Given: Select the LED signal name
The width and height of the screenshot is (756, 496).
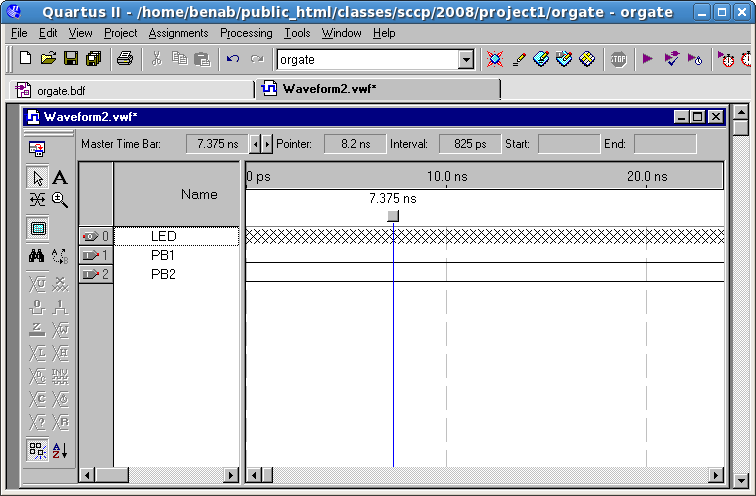Looking at the screenshot, I should click(162, 236).
